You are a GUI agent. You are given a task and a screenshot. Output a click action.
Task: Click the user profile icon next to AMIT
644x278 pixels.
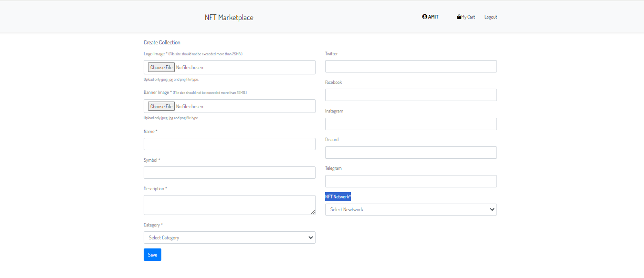point(423,16)
